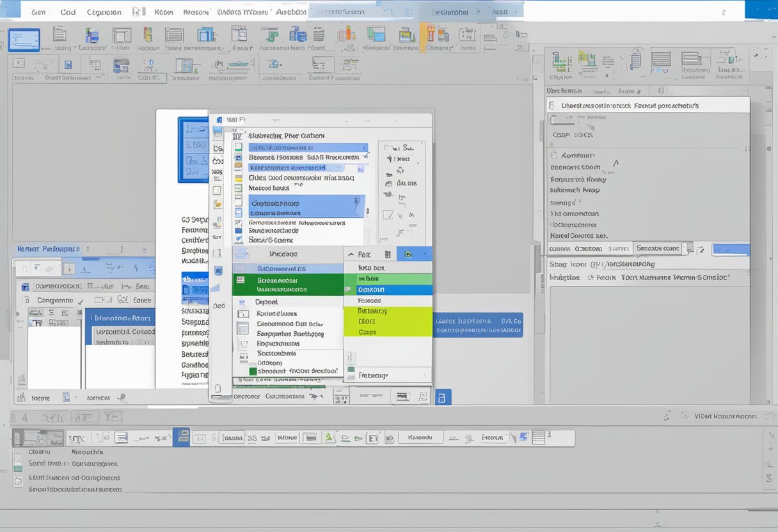This screenshot has width=778, height=532.
Task: Click the table grid icon at the bottom toolbar's right end
Action: tap(538, 437)
